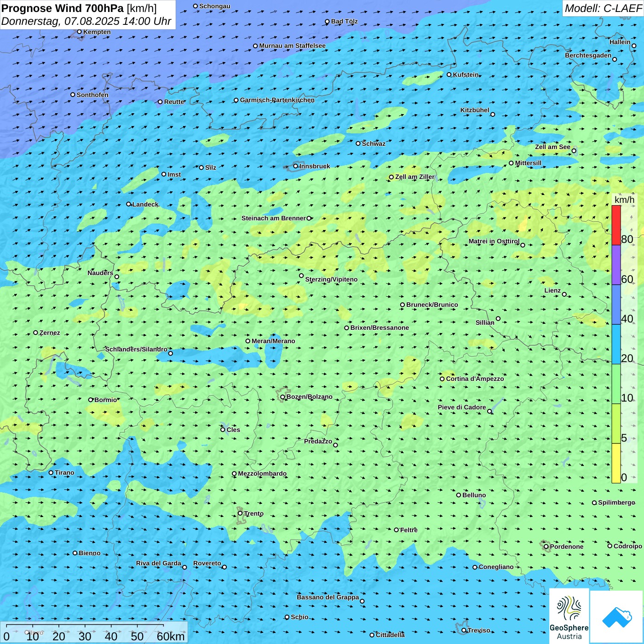This screenshot has width=644, height=644.
Task: Click the light green 10 km/h legend segment
Action: pos(616,384)
